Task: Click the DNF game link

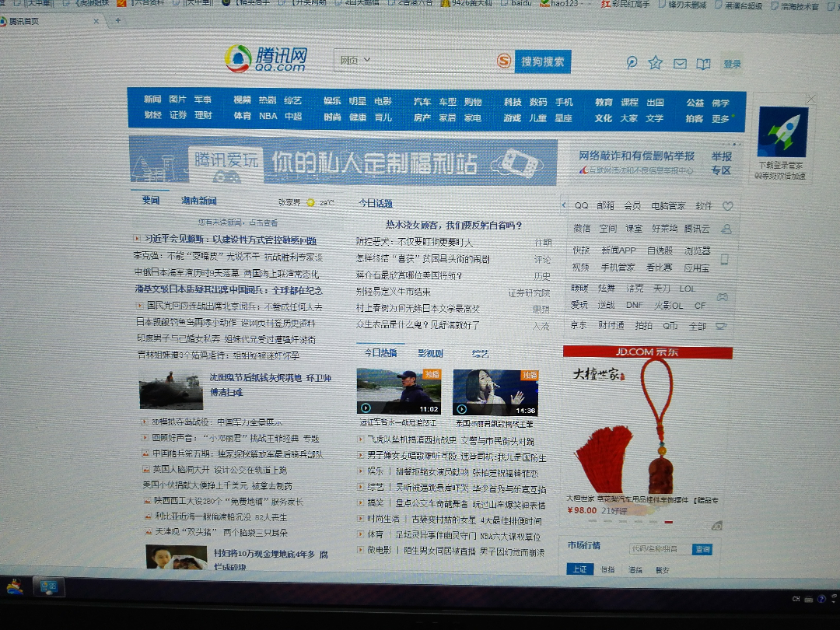Action: (635, 305)
